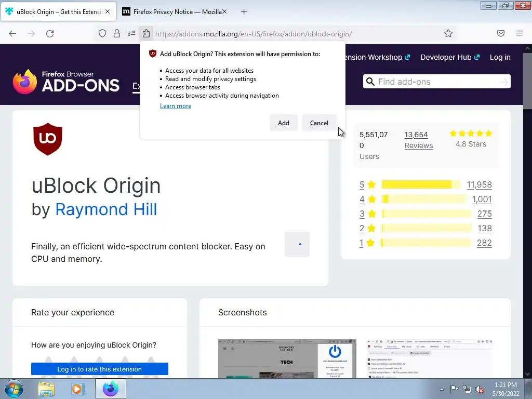Submit search with the arrow icon
The height and width of the screenshot is (399, 532).
pyautogui.click(x=504, y=82)
